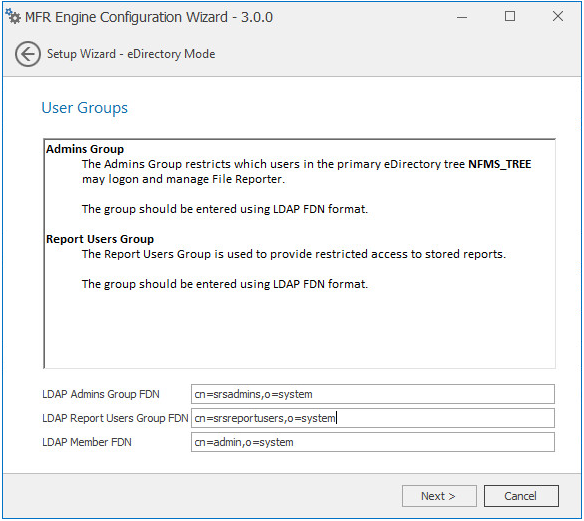Click the Report Users Group heading text
584x521 pixels.
(100, 239)
